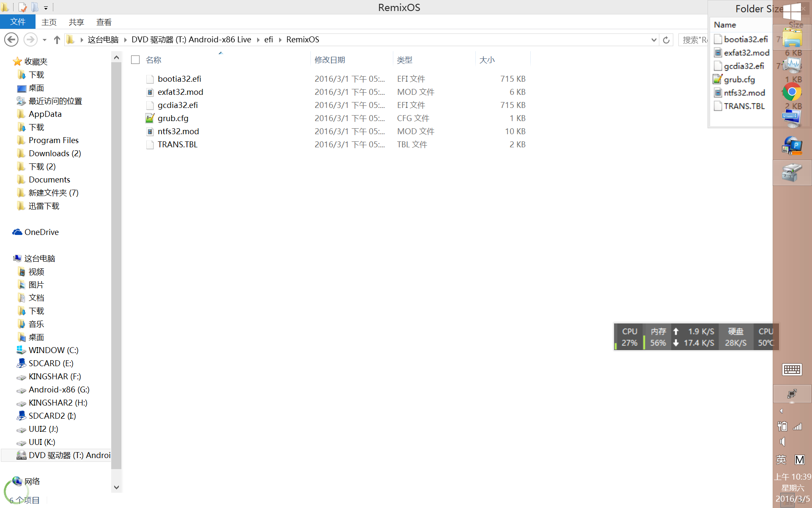
Task: Open the 文件 menu tab
Action: (x=18, y=22)
